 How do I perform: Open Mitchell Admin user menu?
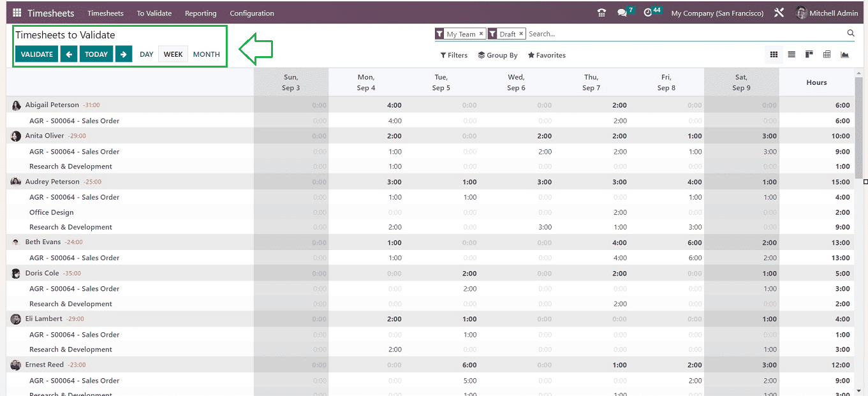827,13
